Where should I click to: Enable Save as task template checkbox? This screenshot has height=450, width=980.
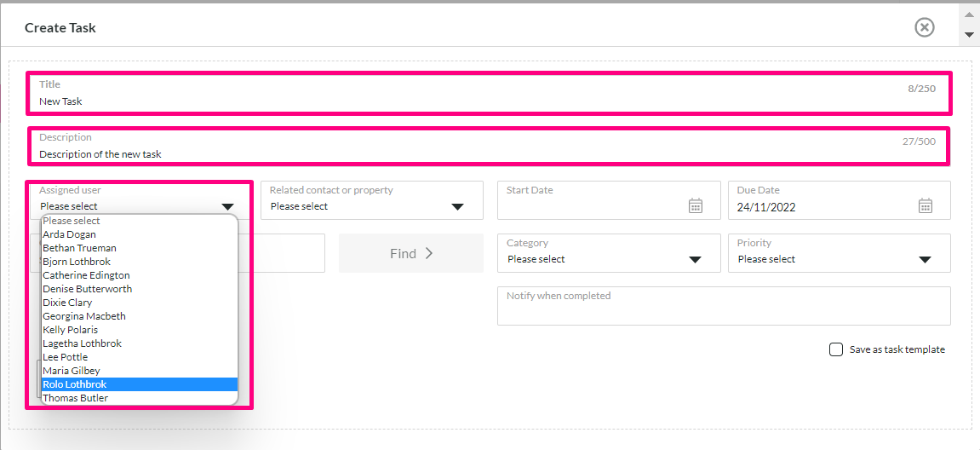(x=835, y=349)
